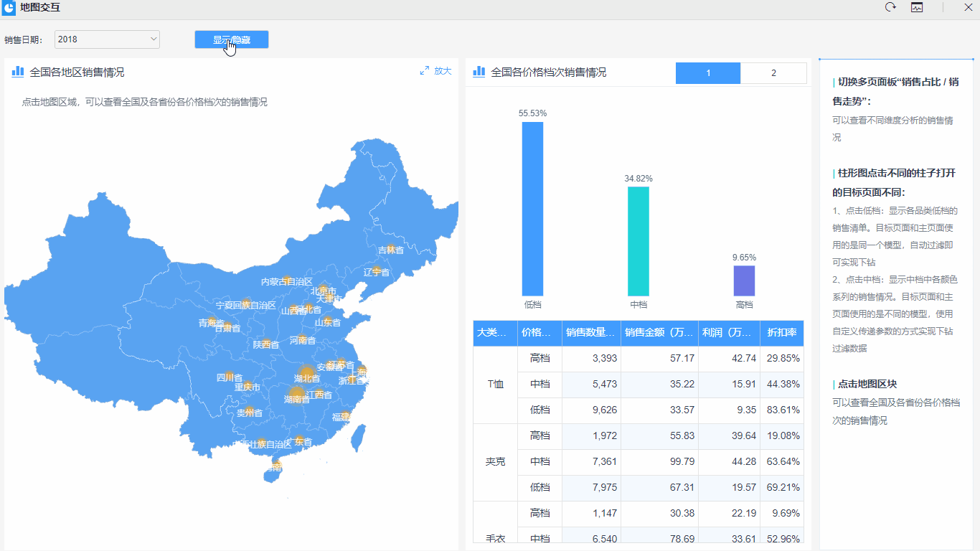
Task: Click the teal 中档 bar in chart
Action: [639, 241]
